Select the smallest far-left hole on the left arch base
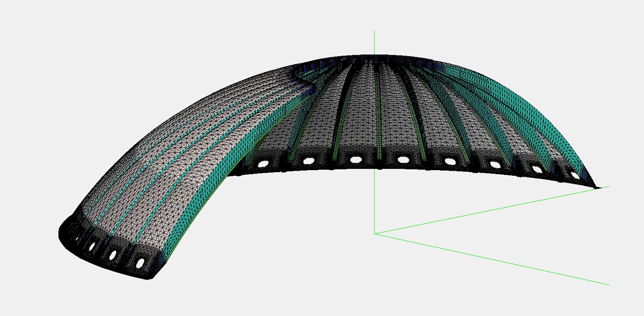 coord(77,239)
